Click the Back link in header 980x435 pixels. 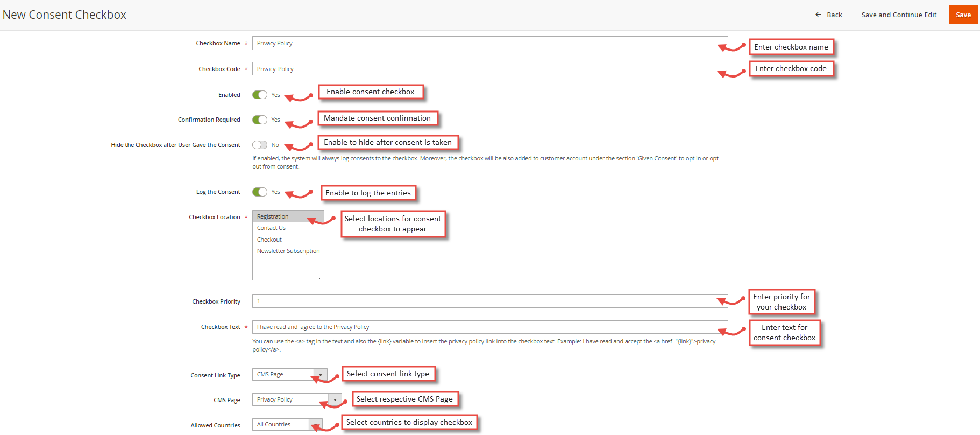[x=829, y=15]
